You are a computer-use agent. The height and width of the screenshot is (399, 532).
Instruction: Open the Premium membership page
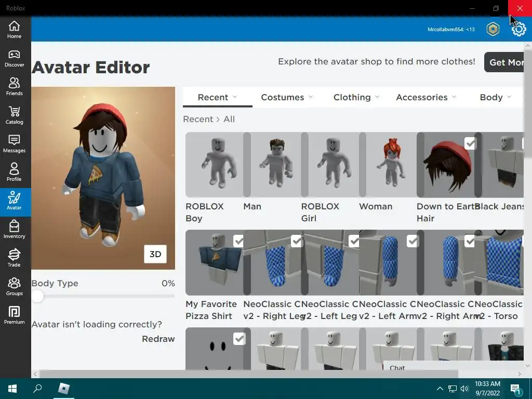click(x=14, y=315)
